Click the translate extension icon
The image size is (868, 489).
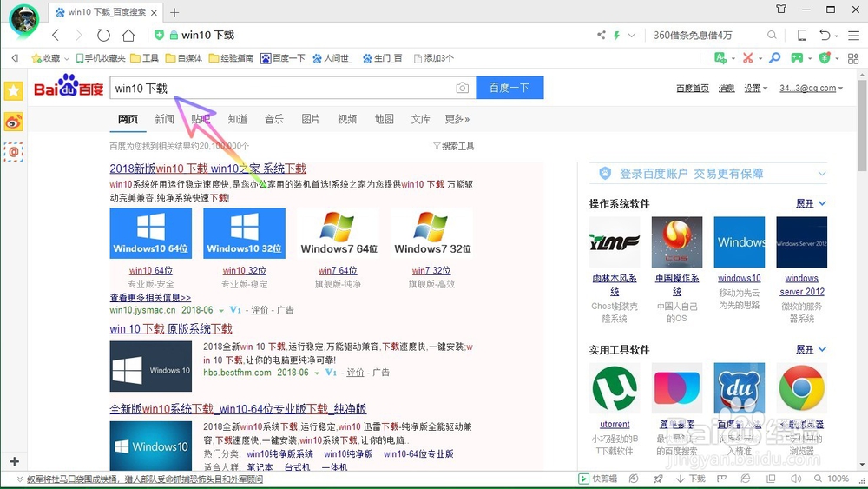coord(720,57)
